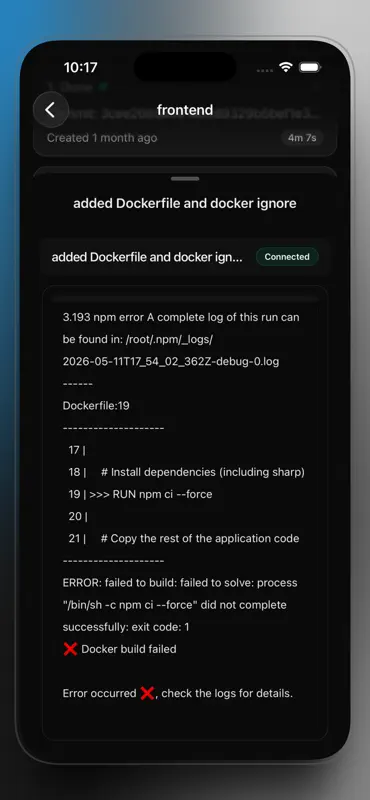Screen dimensions: 370x800
Task: Tap the ERROR: failed to build line
Action: (x=180, y=583)
